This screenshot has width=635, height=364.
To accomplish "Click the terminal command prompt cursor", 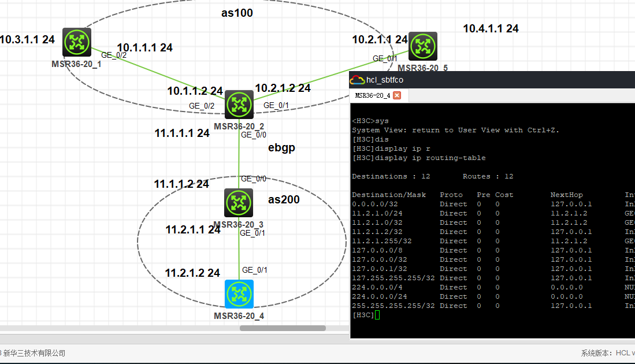I will pos(377,315).
